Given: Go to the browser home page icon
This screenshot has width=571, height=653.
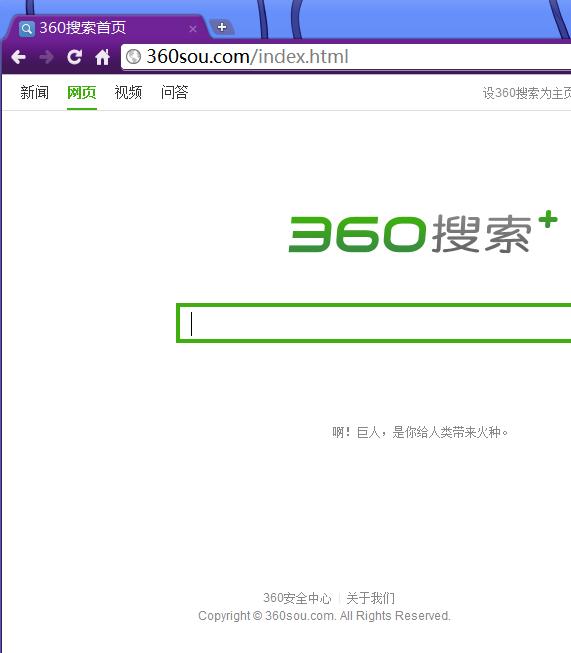Looking at the screenshot, I should (x=102, y=57).
